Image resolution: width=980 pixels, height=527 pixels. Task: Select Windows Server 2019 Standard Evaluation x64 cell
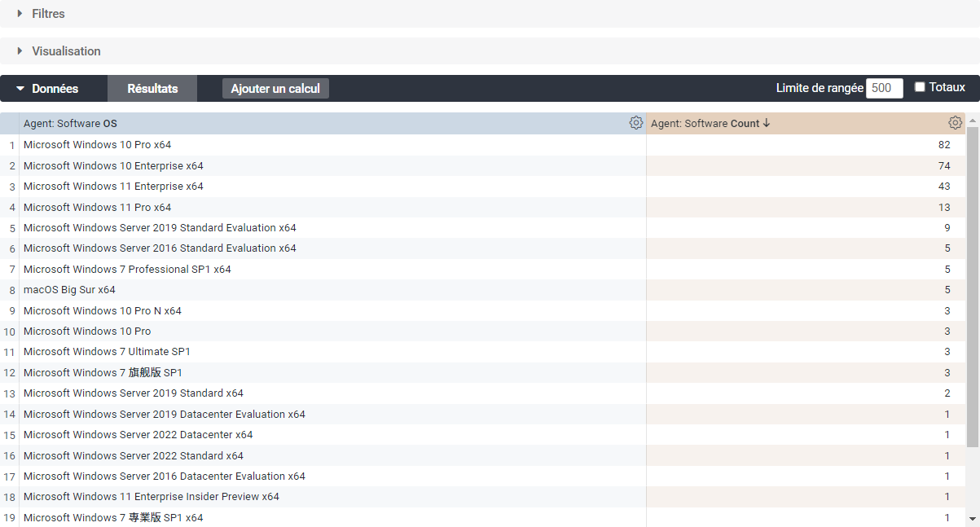click(x=332, y=228)
